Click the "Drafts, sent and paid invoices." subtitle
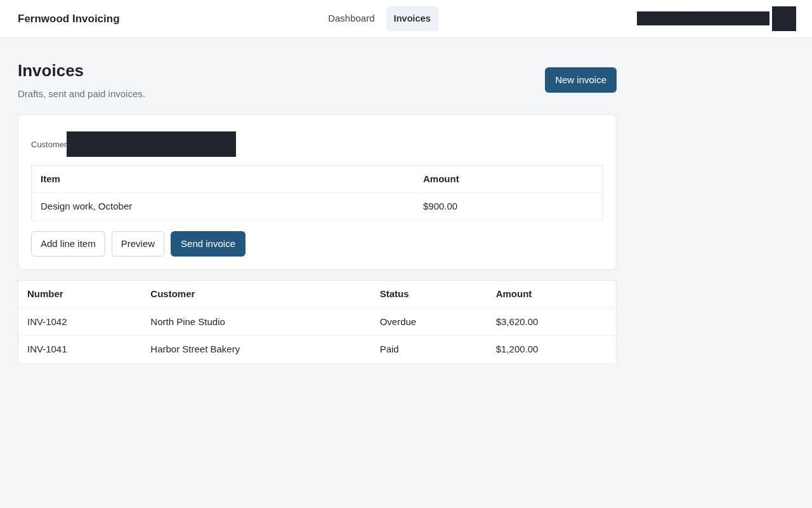 81,94
